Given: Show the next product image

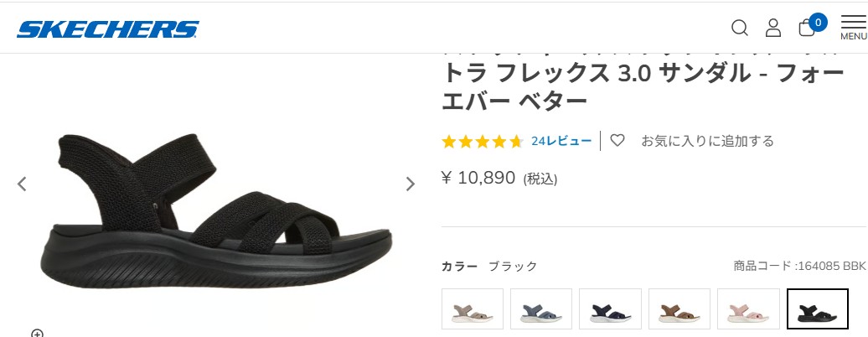Looking at the screenshot, I should point(411,184).
